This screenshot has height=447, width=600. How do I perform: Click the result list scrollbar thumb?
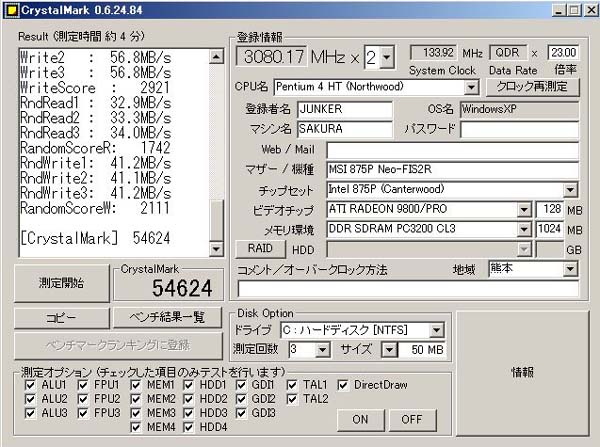pyautogui.click(x=217, y=221)
